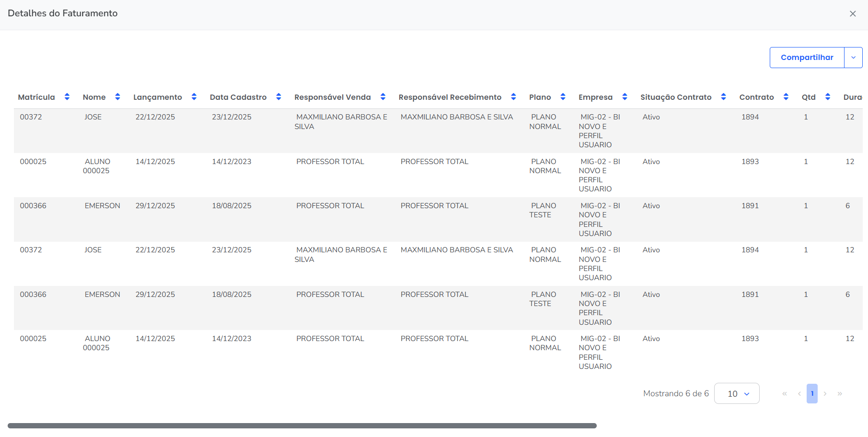Go to the next page arrow

(x=825, y=394)
